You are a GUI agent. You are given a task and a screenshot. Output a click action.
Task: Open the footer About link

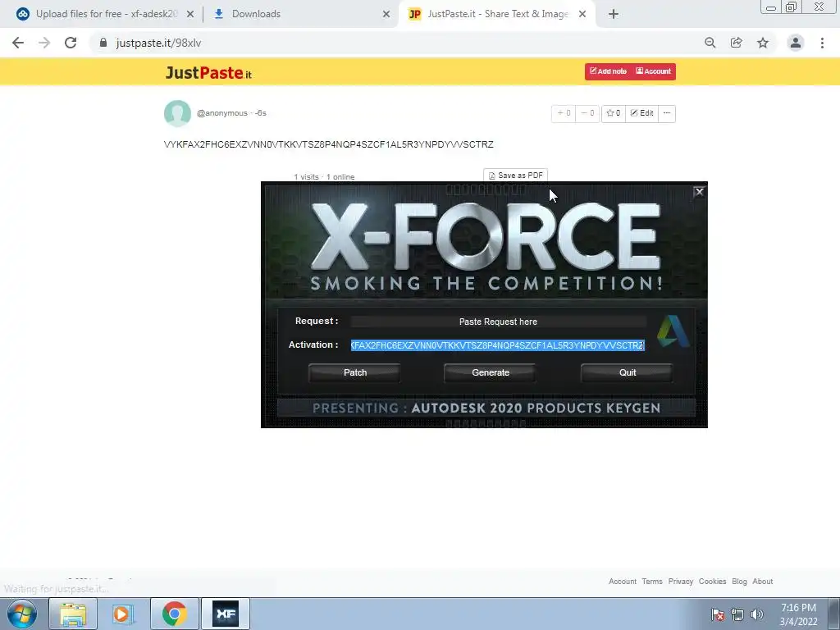(762, 582)
